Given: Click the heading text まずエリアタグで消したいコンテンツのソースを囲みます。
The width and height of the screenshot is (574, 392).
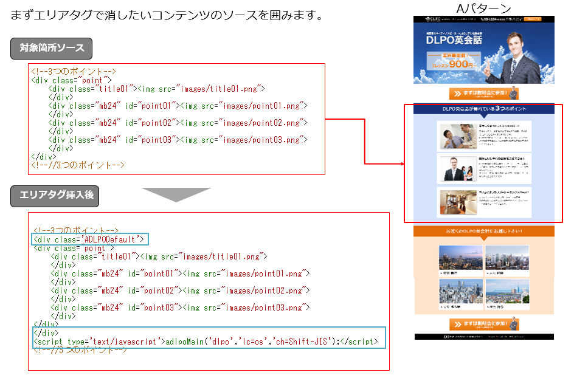Looking at the screenshot, I should coord(167,15).
